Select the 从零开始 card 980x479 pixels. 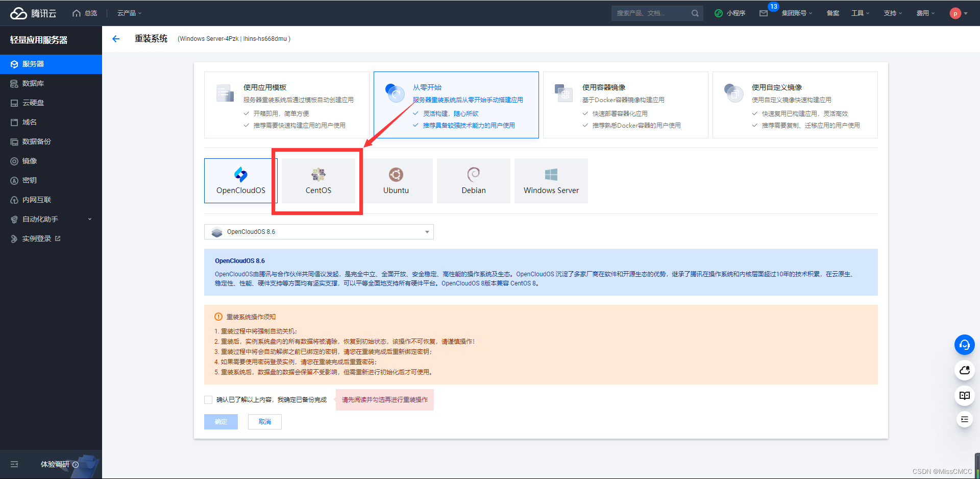point(456,105)
